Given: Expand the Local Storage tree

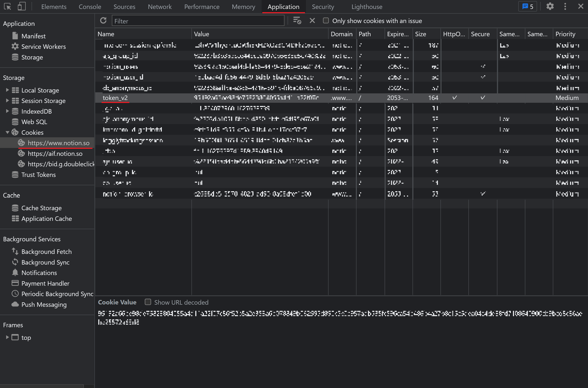Looking at the screenshot, I should (7, 90).
